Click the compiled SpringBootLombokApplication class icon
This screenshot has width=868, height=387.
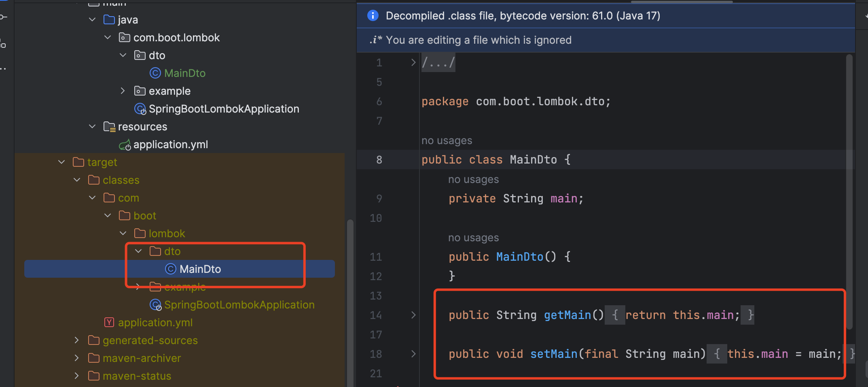point(156,304)
